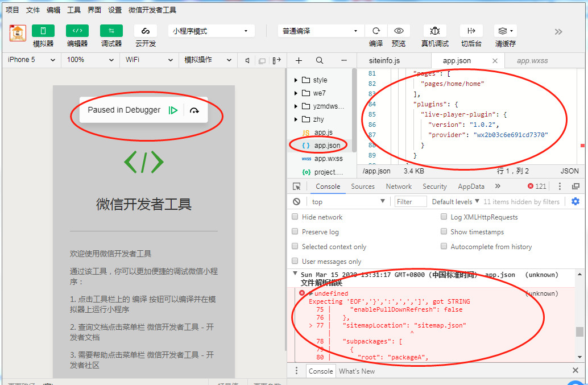The image size is (588, 385).
Task: Close the bottom console drawer
Action: pyautogui.click(x=575, y=370)
